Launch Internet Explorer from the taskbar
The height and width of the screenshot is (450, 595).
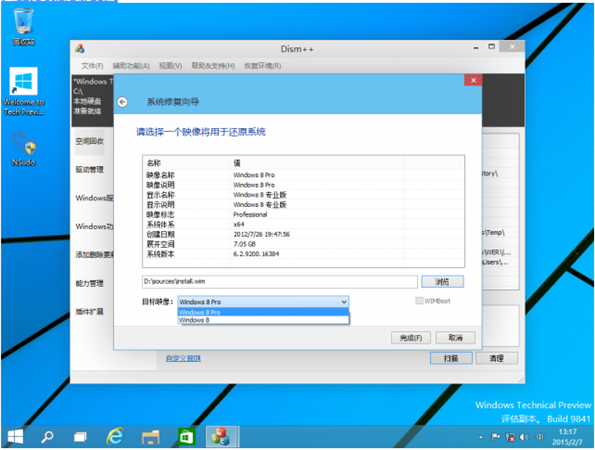114,436
